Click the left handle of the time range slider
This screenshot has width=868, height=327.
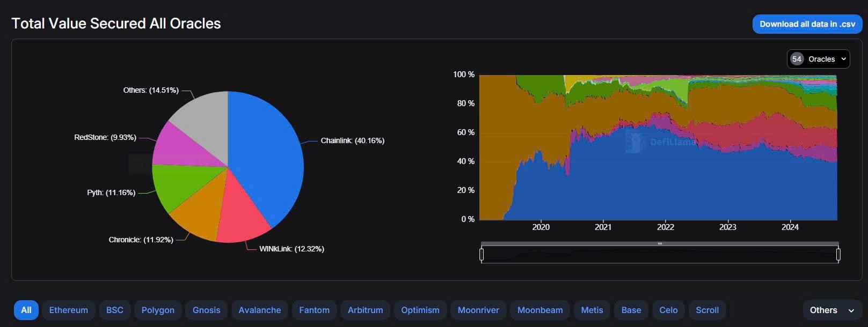click(x=482, y=254)
